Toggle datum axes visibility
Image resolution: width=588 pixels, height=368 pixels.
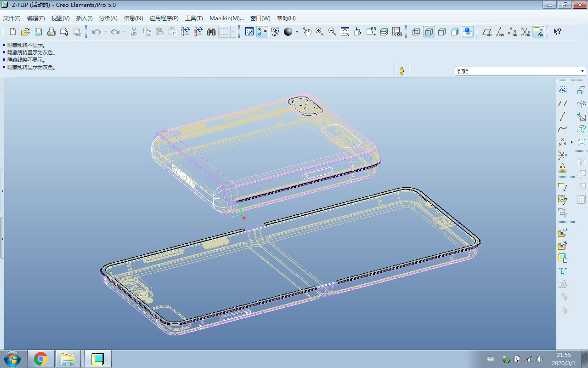(x=500, y=32)
